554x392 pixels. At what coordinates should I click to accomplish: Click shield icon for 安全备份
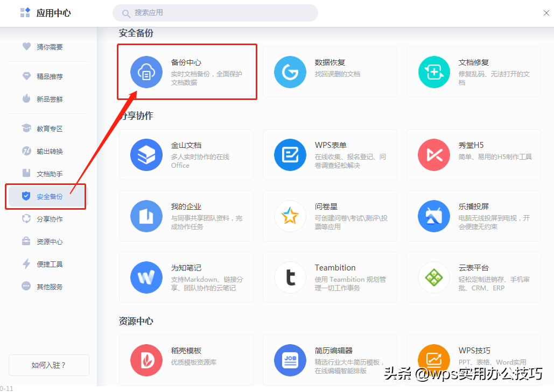tap(26, 196)
